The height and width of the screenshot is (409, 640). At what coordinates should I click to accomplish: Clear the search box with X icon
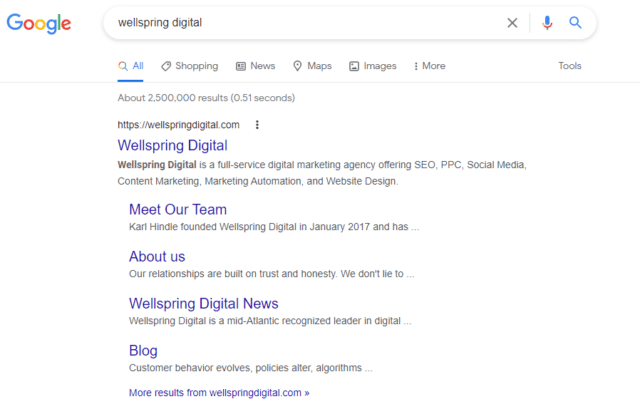(x=512, y=23)
